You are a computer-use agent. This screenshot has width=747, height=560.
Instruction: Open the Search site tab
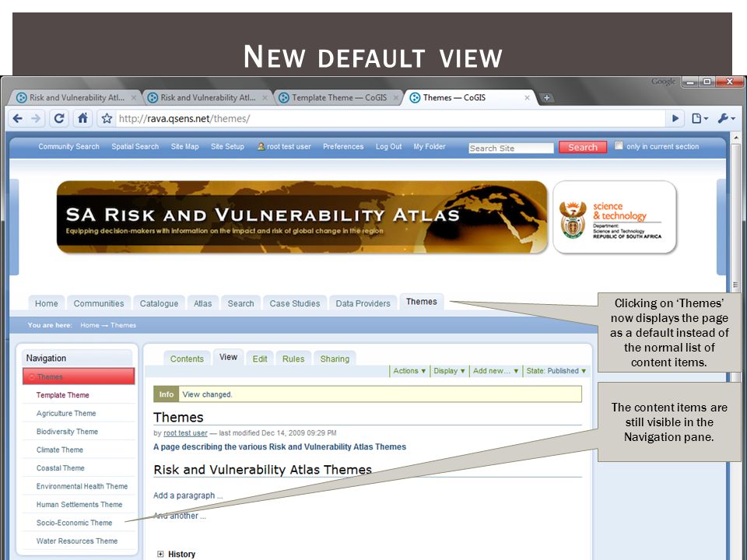point(240,303)
